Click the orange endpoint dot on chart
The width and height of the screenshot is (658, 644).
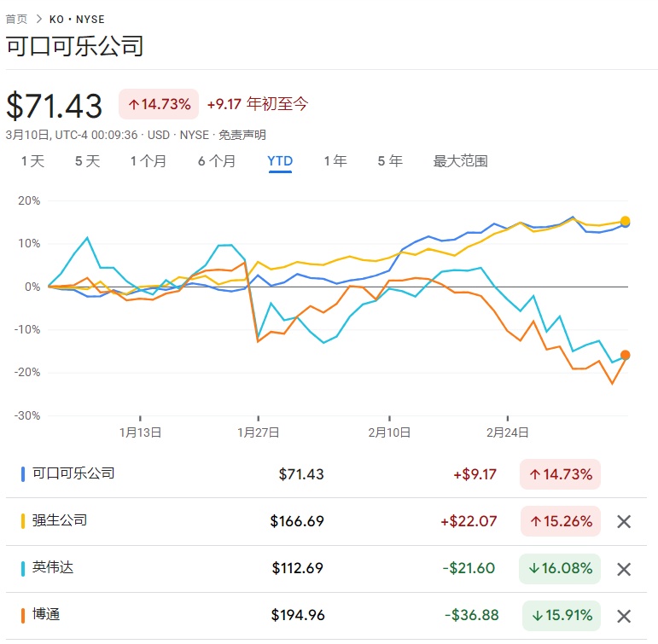pos(626,355)
